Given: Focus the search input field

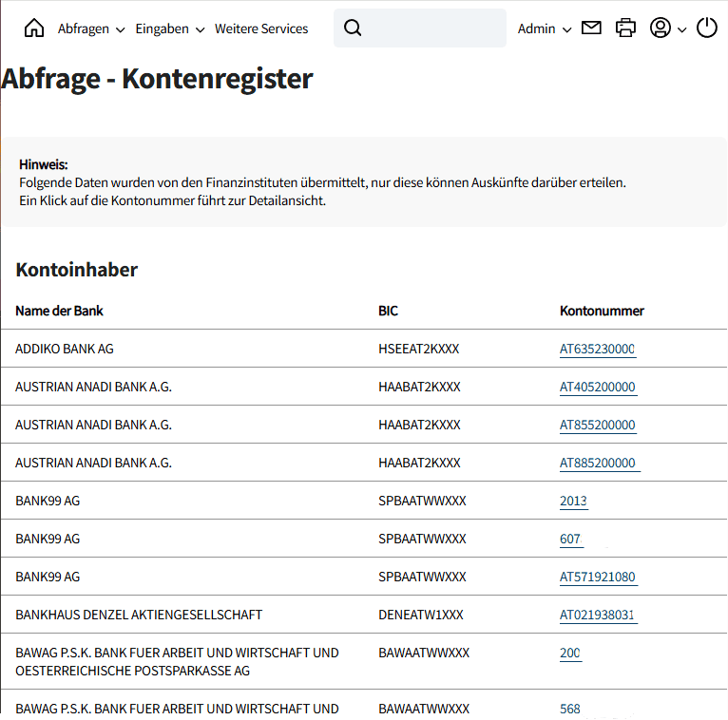Looking at the screenshot, I should click(420, 28).
